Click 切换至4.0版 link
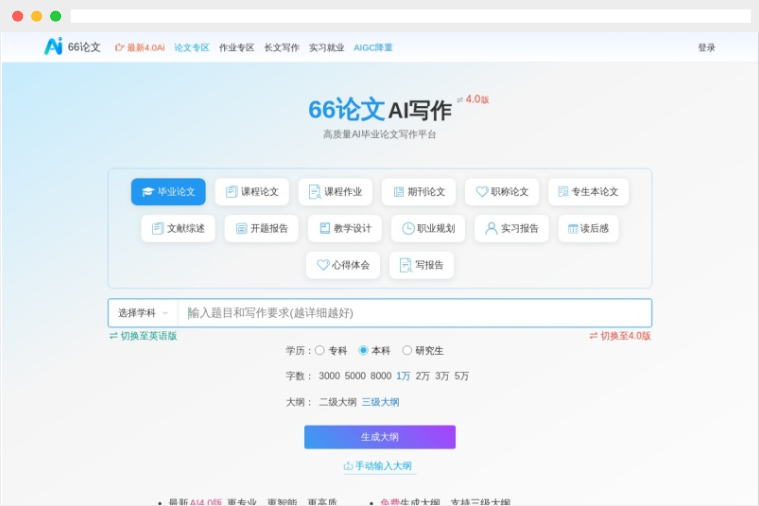 coord(620,336)
